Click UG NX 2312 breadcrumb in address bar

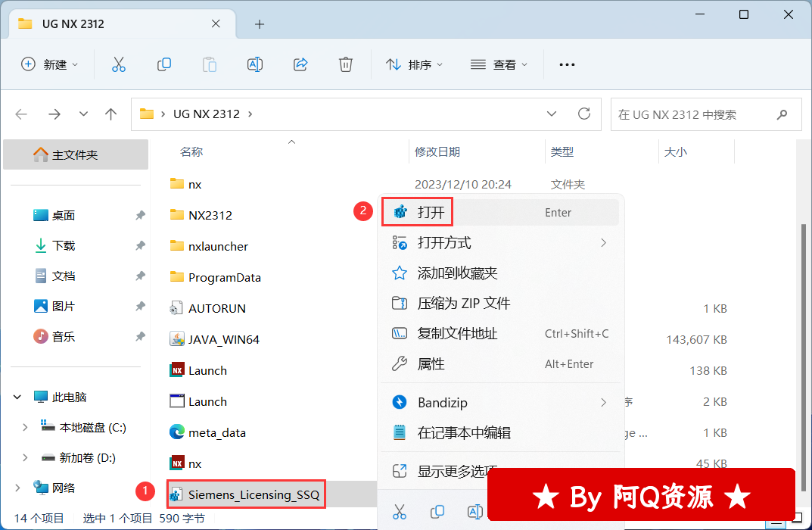206,114
